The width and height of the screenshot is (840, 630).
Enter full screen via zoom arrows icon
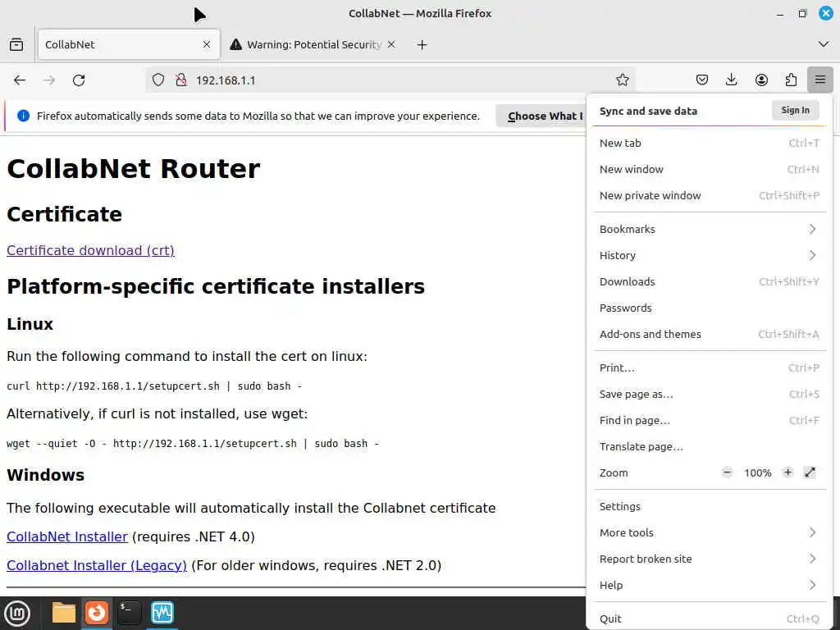pyautogui.click(x=810, y=472)
